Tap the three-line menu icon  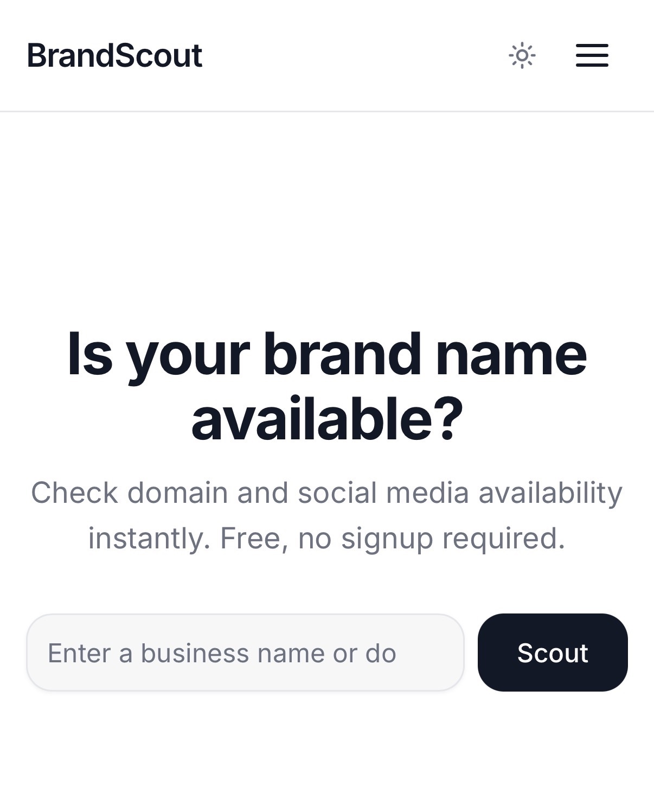(592, 55)
